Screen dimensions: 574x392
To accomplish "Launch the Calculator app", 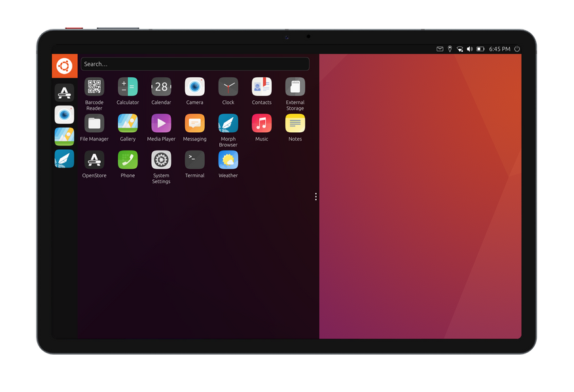I will pos(128,87).
